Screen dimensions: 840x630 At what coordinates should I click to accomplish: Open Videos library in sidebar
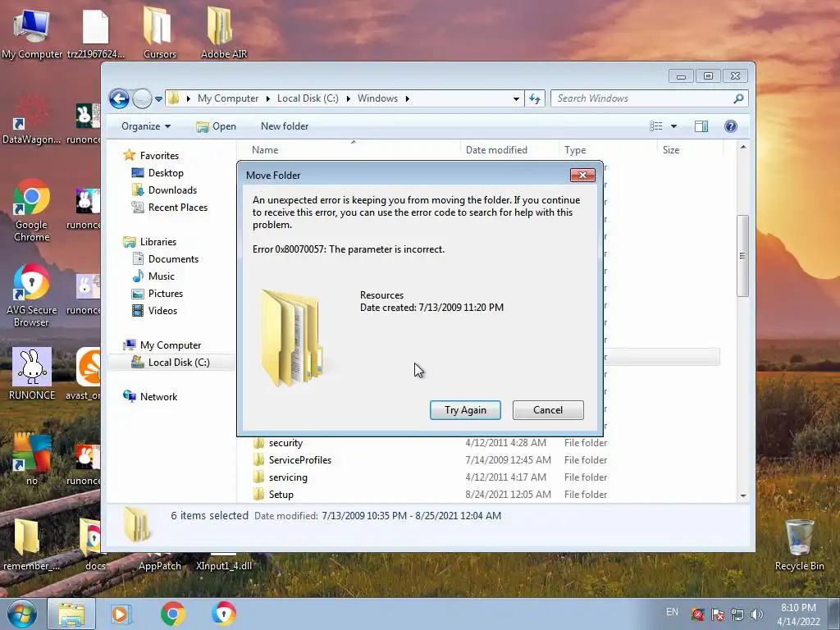point(154,311)
